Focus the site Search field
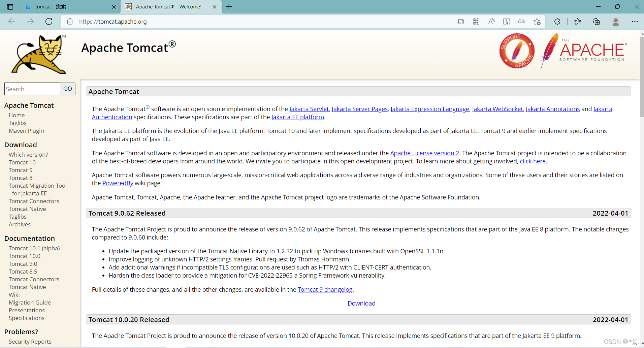This screenshot has height=348, width=644. click(x=32, y=89)
